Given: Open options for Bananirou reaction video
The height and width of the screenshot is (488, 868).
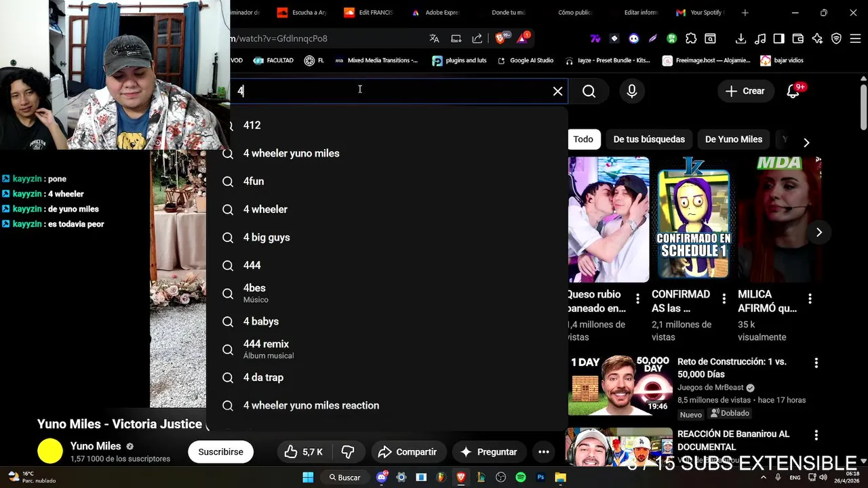Looking at the screenshot, I should click(x=816, y=435).
